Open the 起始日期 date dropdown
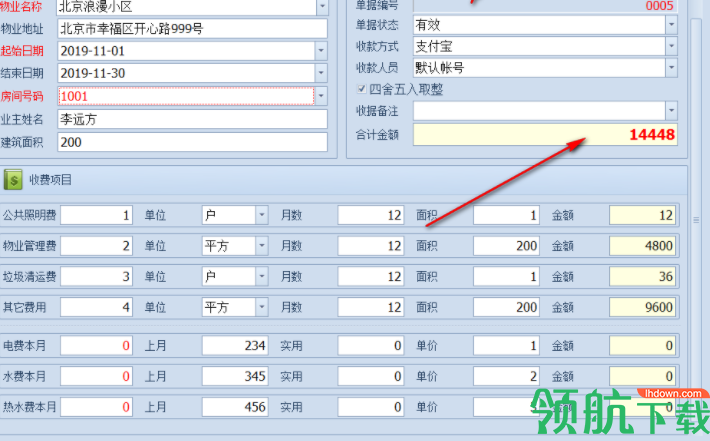Viewport: 710px width, 441px height. tap(321, 51)
